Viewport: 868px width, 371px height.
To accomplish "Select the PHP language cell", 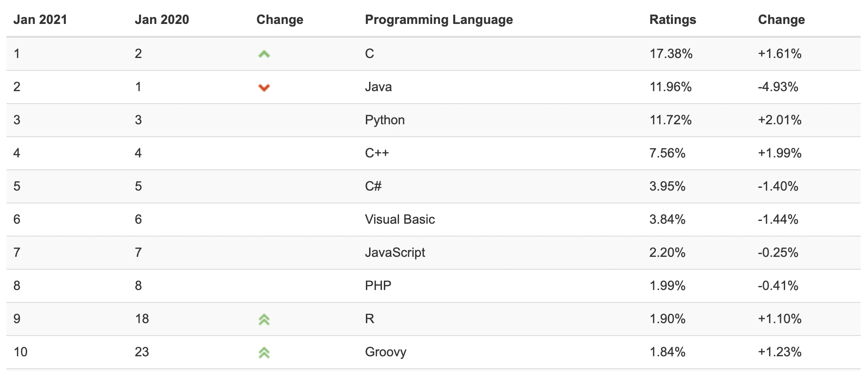I will (x=378, y=285).
